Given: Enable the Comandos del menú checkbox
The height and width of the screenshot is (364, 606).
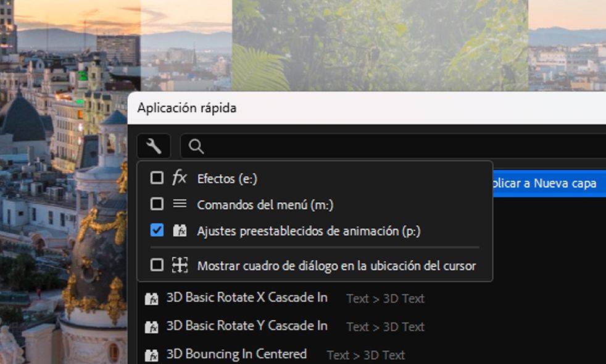Looking at the screenshot, I should [157, 204].
